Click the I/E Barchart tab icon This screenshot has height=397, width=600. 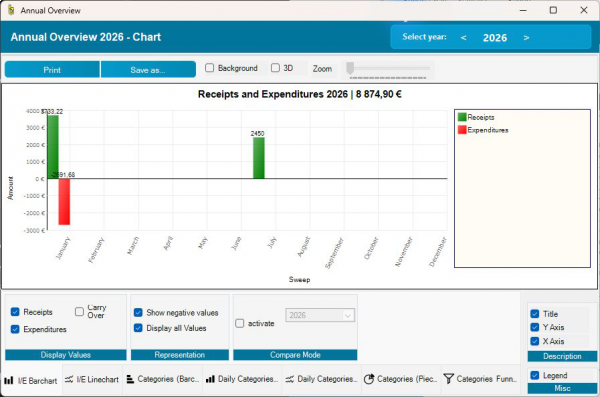8,381
